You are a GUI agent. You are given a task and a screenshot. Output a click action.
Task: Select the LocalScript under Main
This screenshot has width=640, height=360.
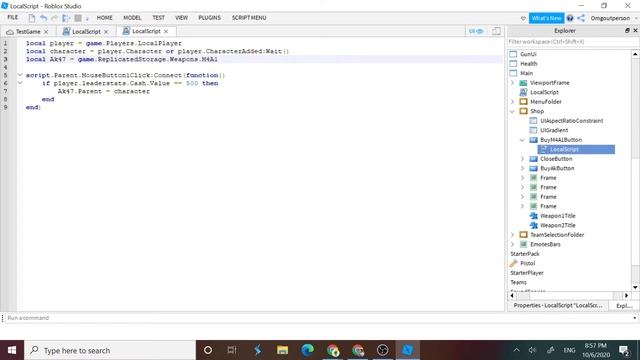[x=544, y=92]
